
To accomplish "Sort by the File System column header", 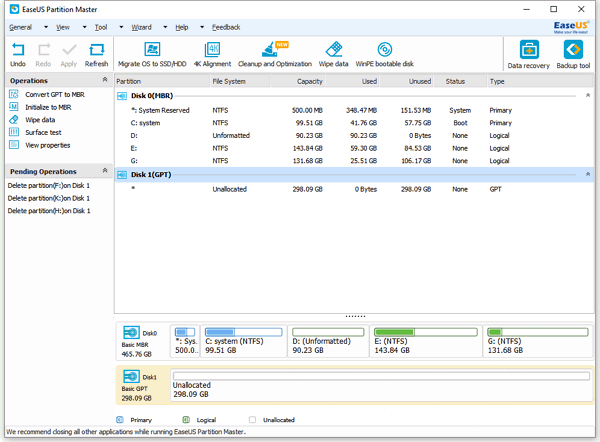I will [x=240, y=81].
